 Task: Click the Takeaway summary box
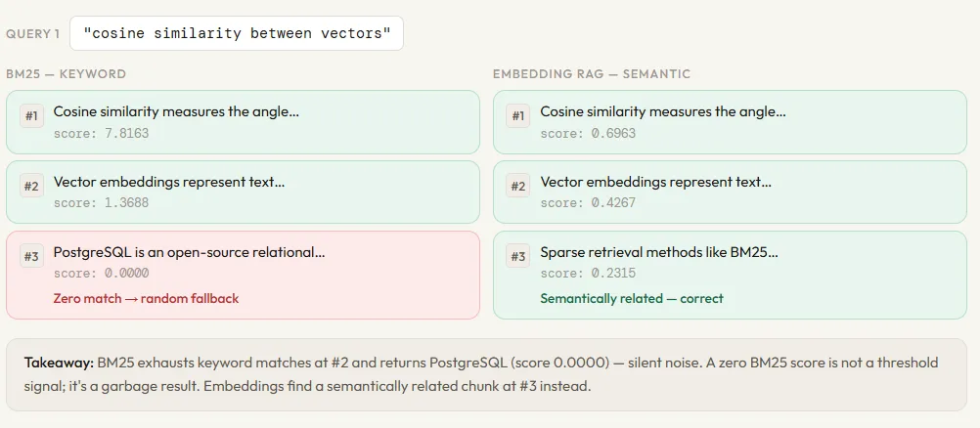click(485, 374)
